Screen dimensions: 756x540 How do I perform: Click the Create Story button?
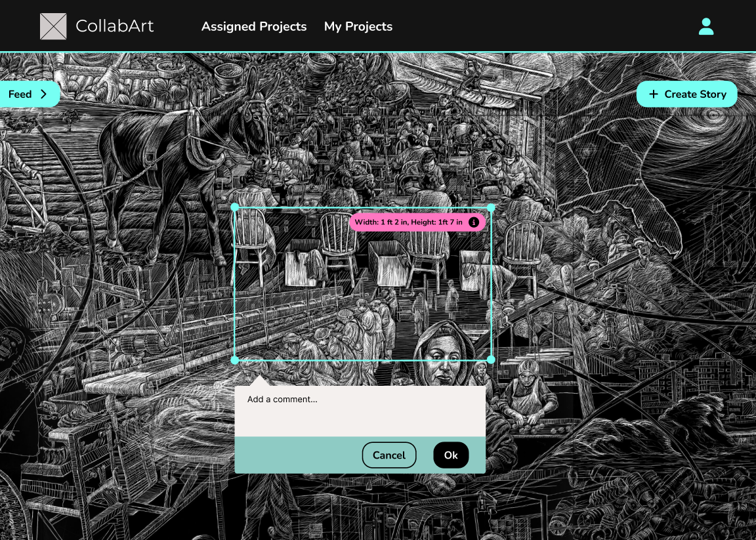[x=686, y=94]
